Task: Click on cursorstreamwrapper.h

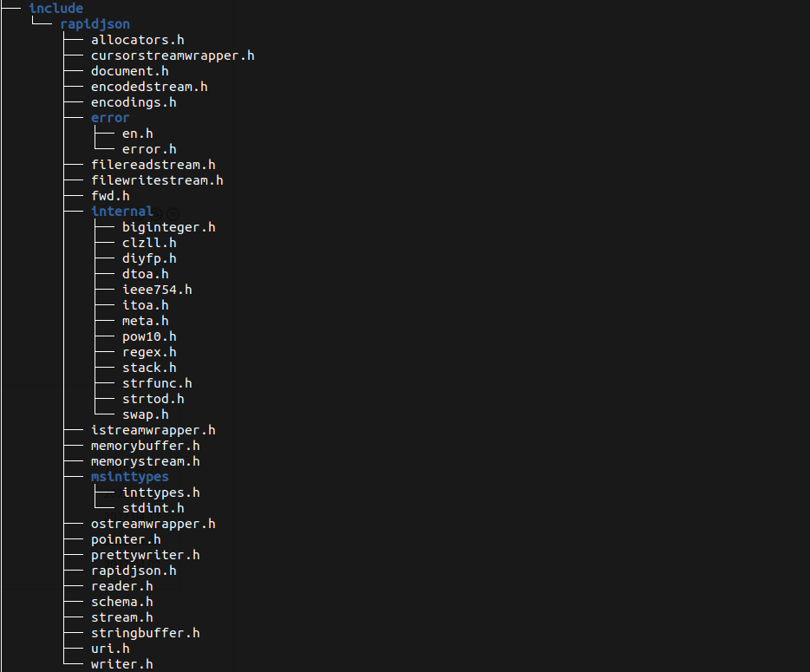Action: click(173, 55)
